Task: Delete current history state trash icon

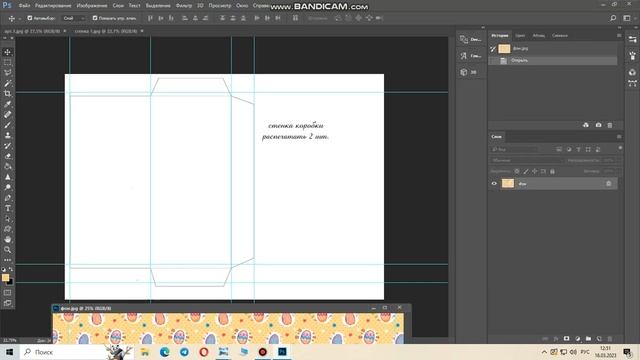Action: [610, 125]
